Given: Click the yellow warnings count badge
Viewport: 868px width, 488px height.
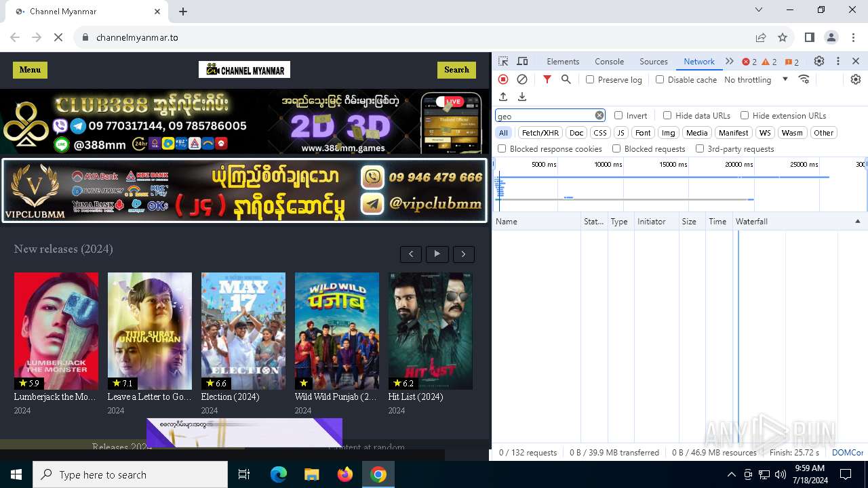Looking at the screenshot, I should click(x=770, y=62).
